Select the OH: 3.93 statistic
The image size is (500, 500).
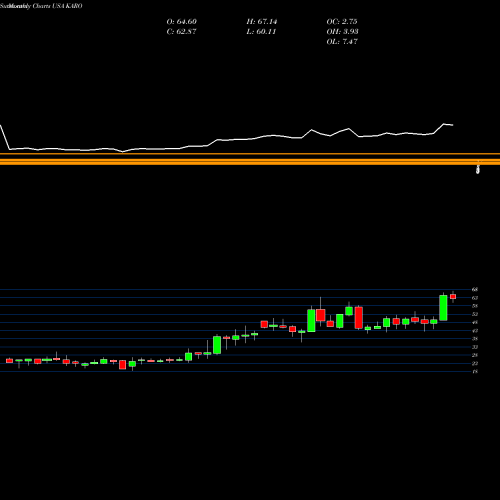pyautogui.click(x=342, y=32)
